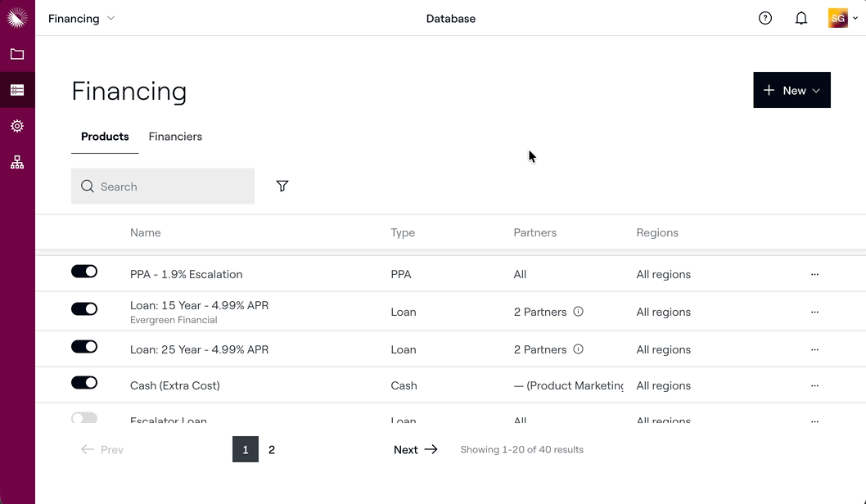The image size is (866, 504).
Task: Switch to the Financiers tab
Action: (x=175, y=137)
